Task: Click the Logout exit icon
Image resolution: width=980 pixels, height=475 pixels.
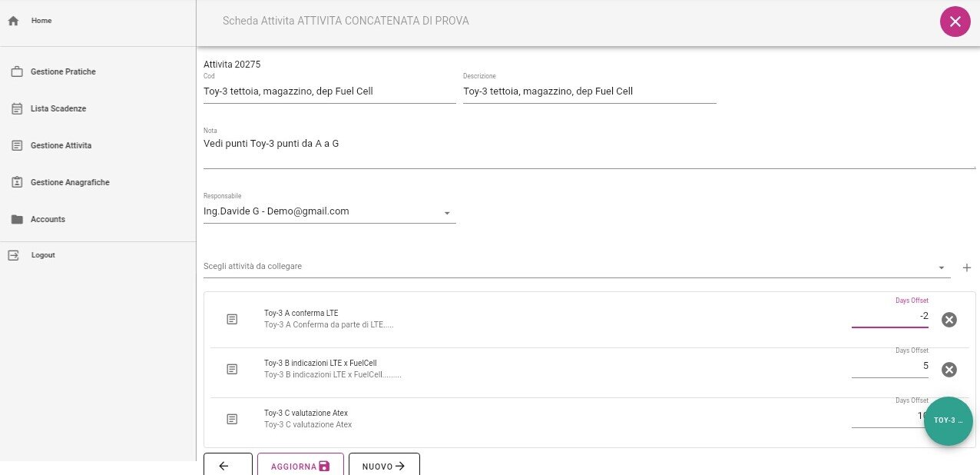Action: pyautogui.click(x=13, y=255)
